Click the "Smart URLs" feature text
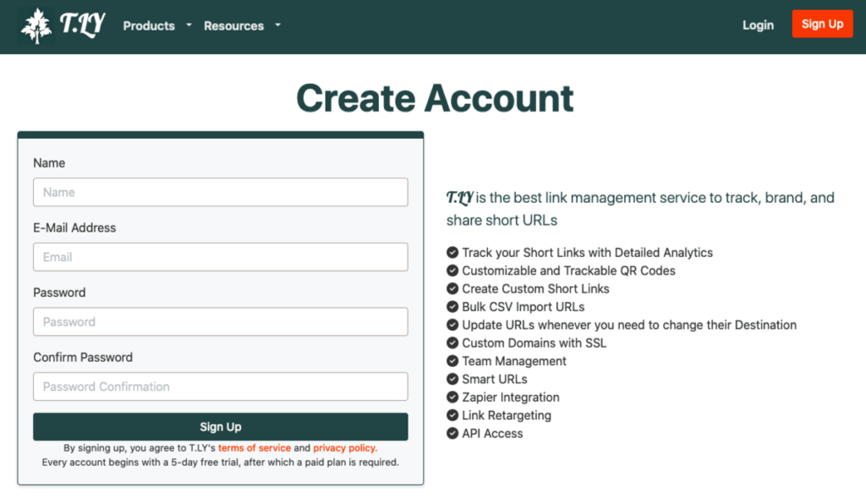The width and height of the screenshot is (866, 504). click(494, 379)
